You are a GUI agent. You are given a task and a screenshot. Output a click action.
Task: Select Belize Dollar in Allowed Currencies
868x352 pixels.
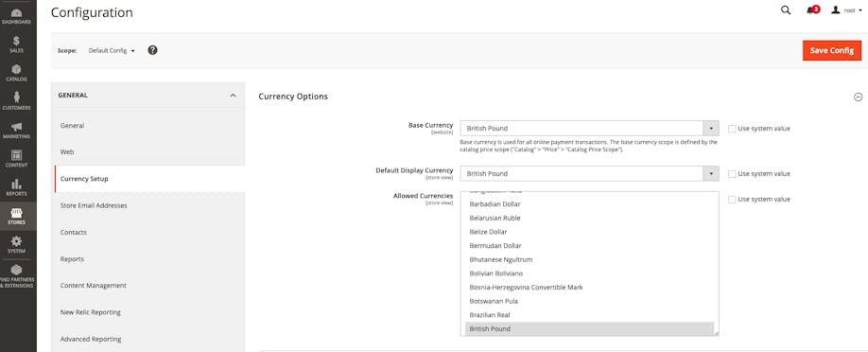[x=589, y=232]
